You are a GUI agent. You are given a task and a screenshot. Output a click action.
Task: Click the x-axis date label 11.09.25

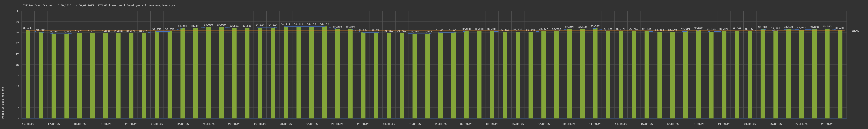coord(595,124)
